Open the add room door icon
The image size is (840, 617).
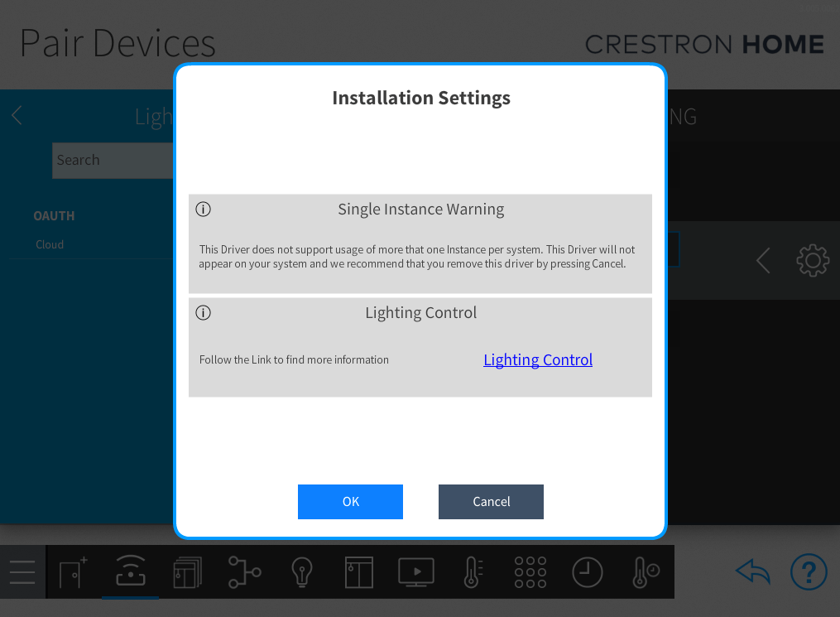(74, 572)
